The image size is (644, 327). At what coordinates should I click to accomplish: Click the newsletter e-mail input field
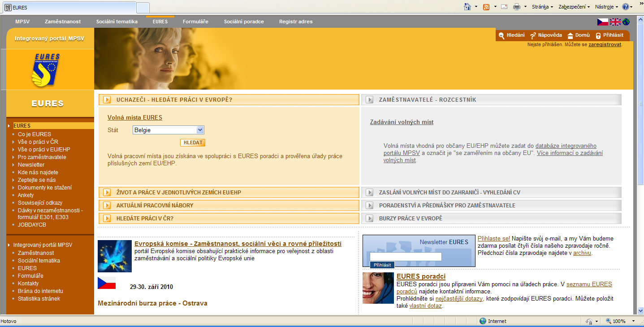[406, 257]
